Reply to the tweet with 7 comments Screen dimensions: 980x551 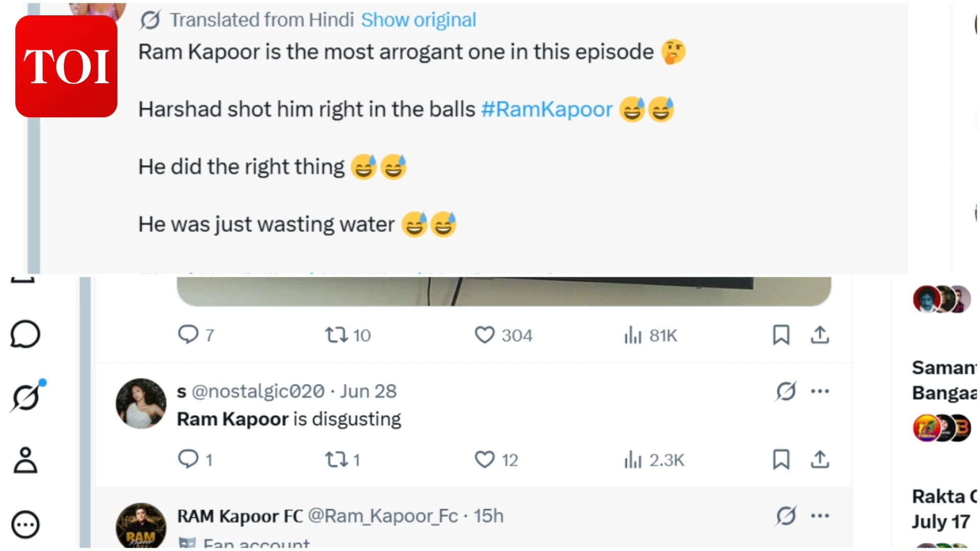click(x=195, y=335)
